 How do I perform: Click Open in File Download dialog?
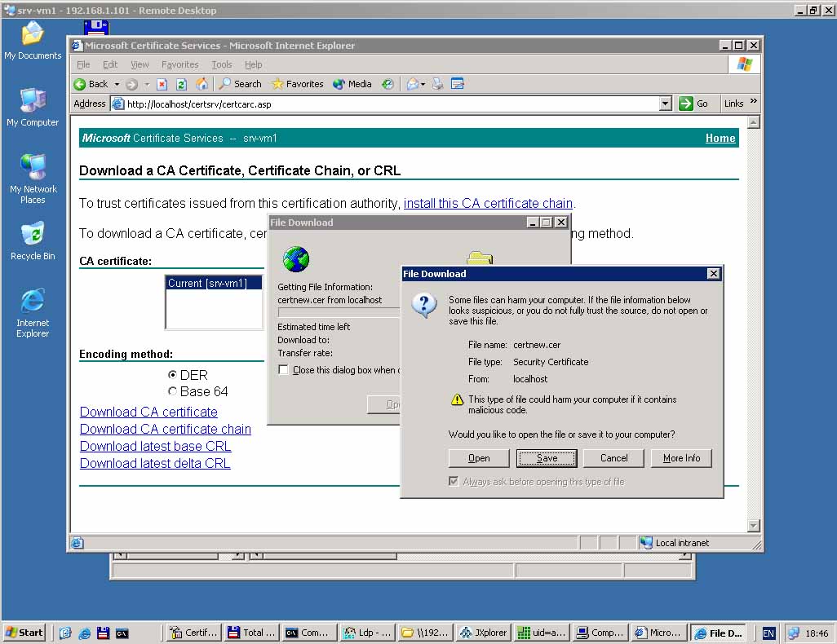(479, 458)
